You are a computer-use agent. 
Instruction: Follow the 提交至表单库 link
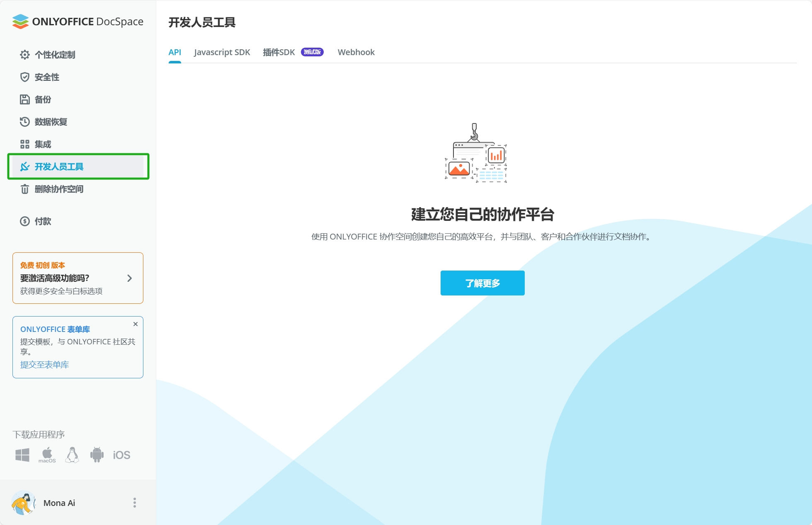pyautogui.click(x=45, y=365)
